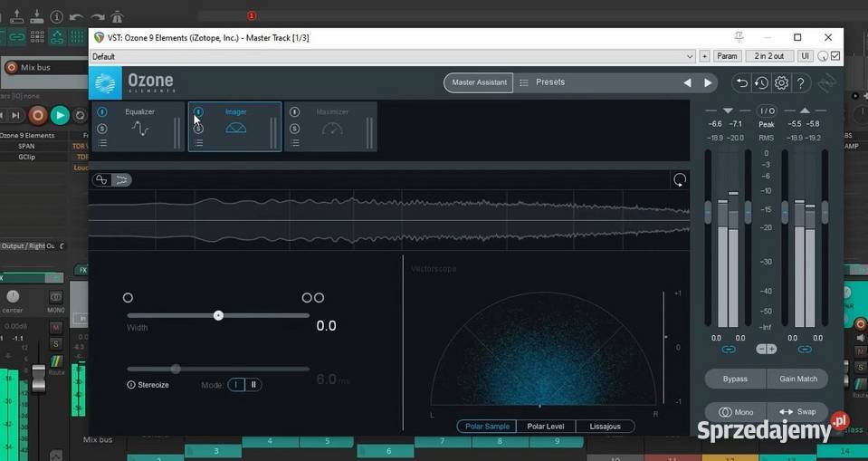Viewport: 868px width, 461px height.
Task: Toggle the Maximizer module power button
Action: click(294, 112)
